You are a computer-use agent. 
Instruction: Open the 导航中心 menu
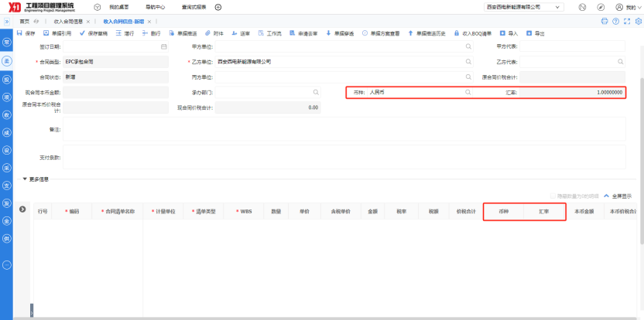click(155, 7)
